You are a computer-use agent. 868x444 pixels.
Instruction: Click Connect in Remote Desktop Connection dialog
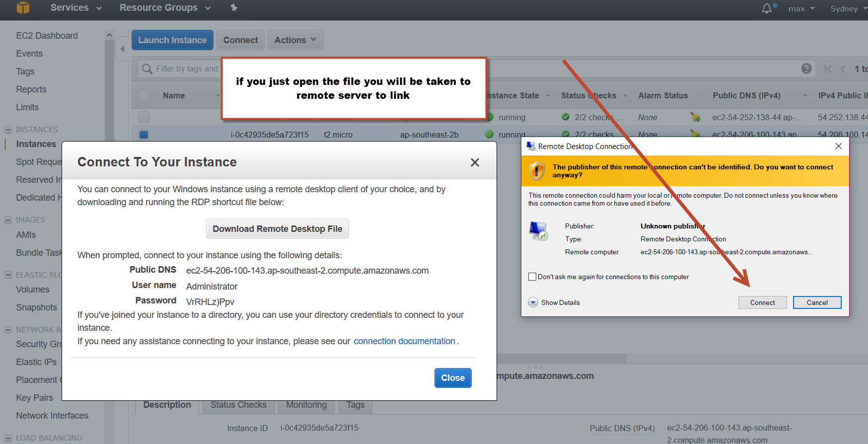pos(762,302)
